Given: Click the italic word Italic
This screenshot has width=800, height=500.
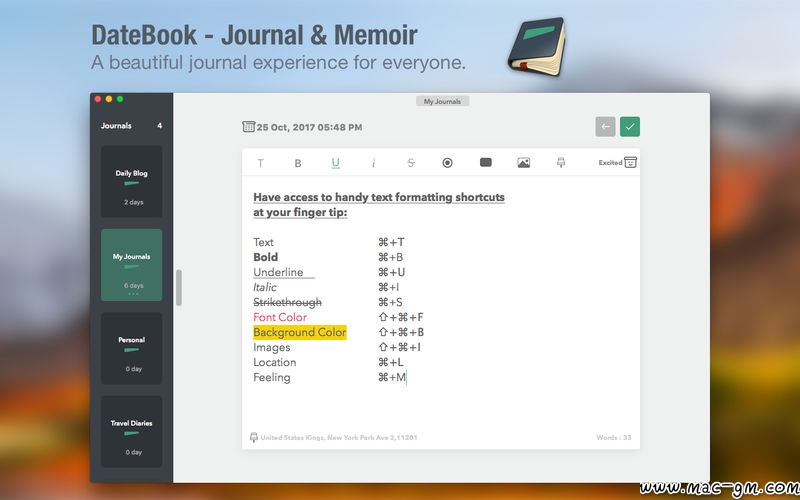Looking at the screenshot, I should [x=265, y=287].
